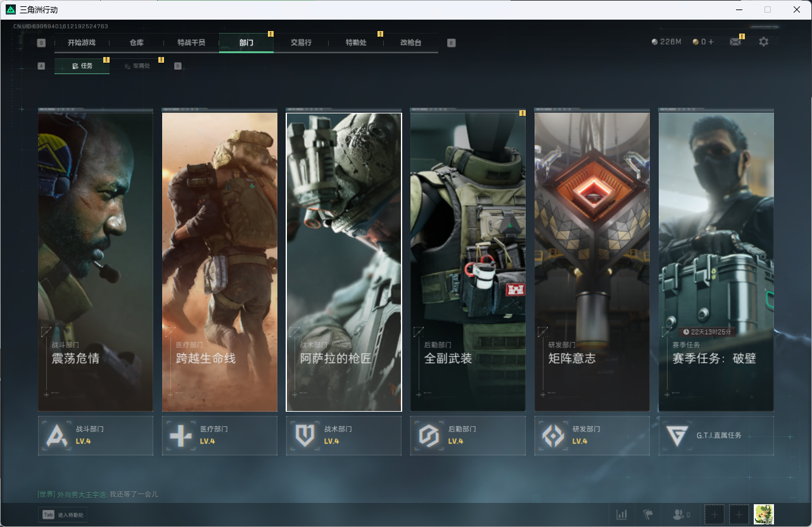The width and height of the screenshot is (812, 527).
Task: Click the medical department cross icon
Action: pyautogui.click(x=181, y=436)
